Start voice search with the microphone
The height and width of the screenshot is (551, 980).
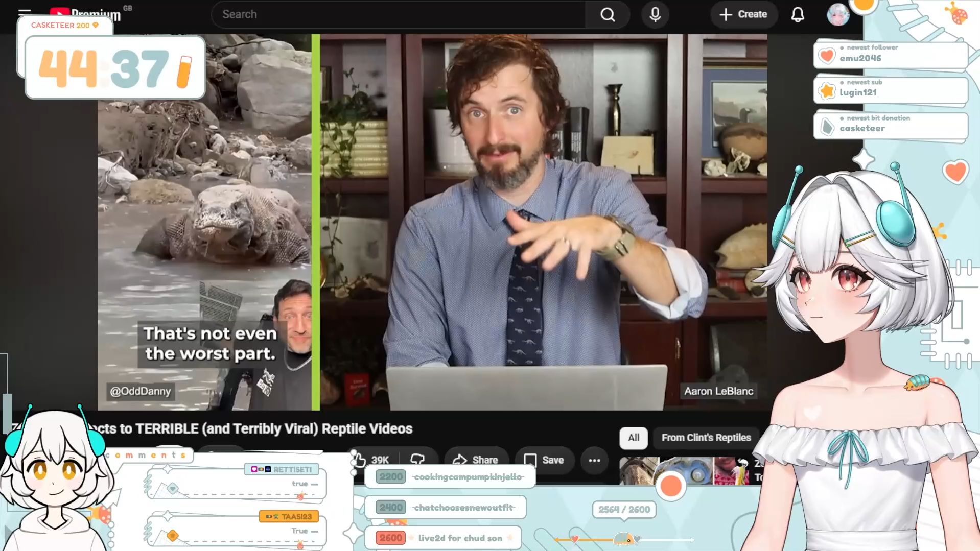(x=655, y=14)
